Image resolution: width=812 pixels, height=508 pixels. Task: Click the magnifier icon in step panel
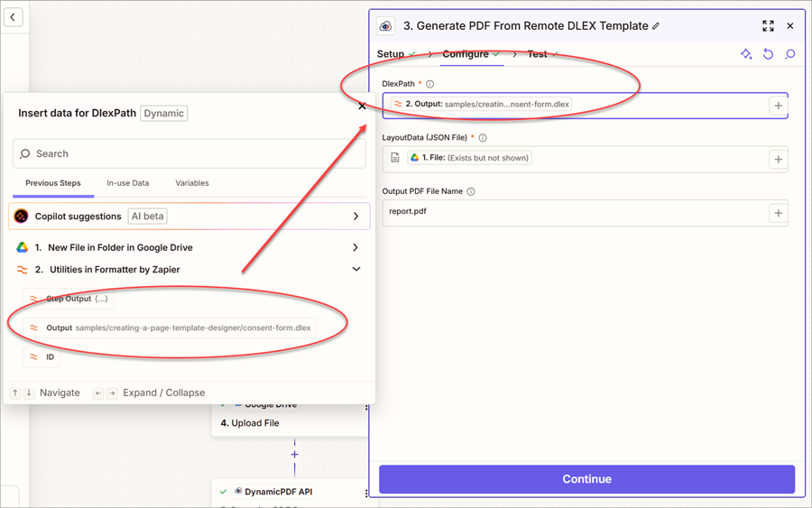coord(790,54)
